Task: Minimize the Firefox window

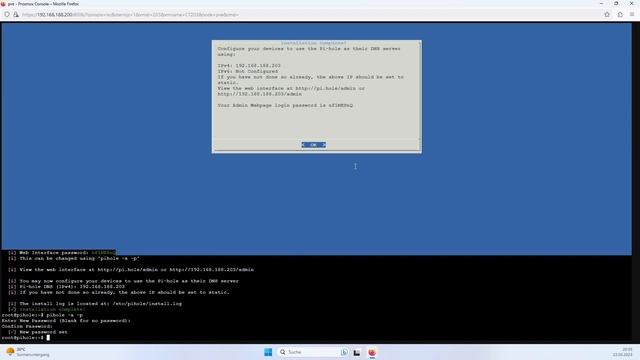Action: click(601, 4)
